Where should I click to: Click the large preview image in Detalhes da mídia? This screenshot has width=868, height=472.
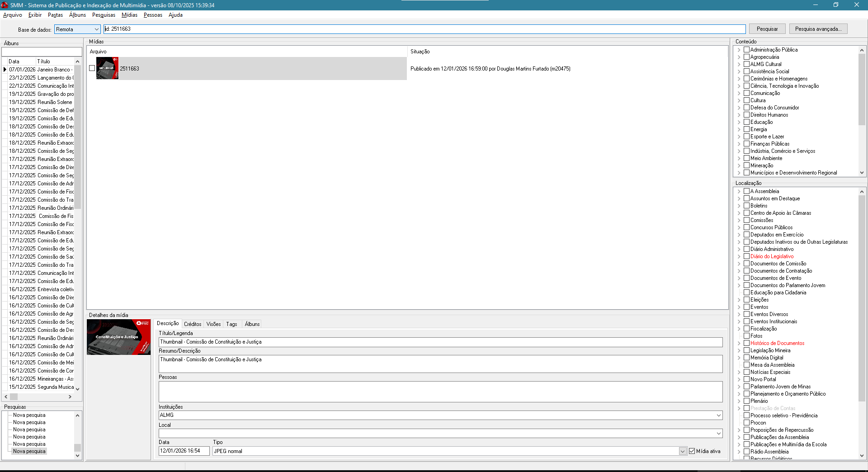tap(118, 337)
